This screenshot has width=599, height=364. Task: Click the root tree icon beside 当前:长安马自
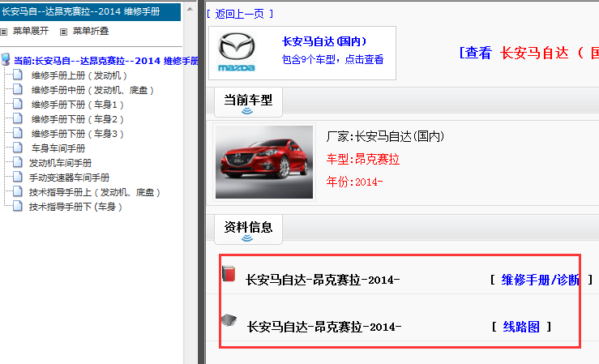6,59
